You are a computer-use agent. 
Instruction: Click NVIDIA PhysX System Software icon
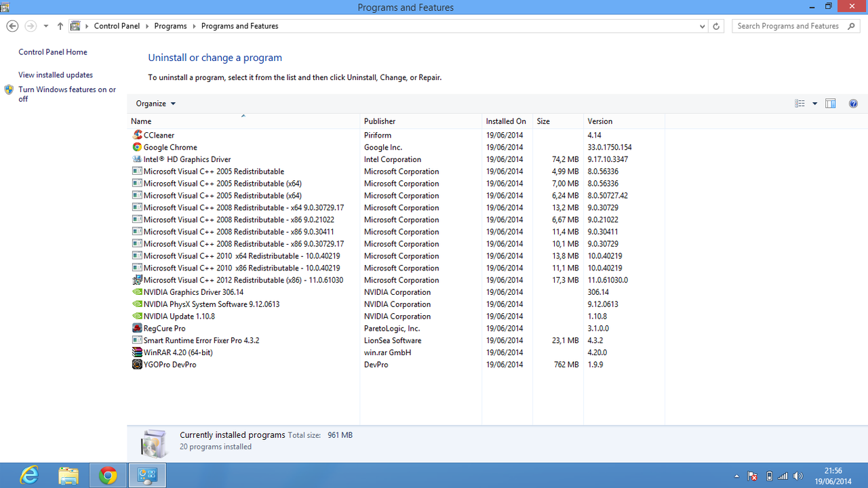pos(138,304)
